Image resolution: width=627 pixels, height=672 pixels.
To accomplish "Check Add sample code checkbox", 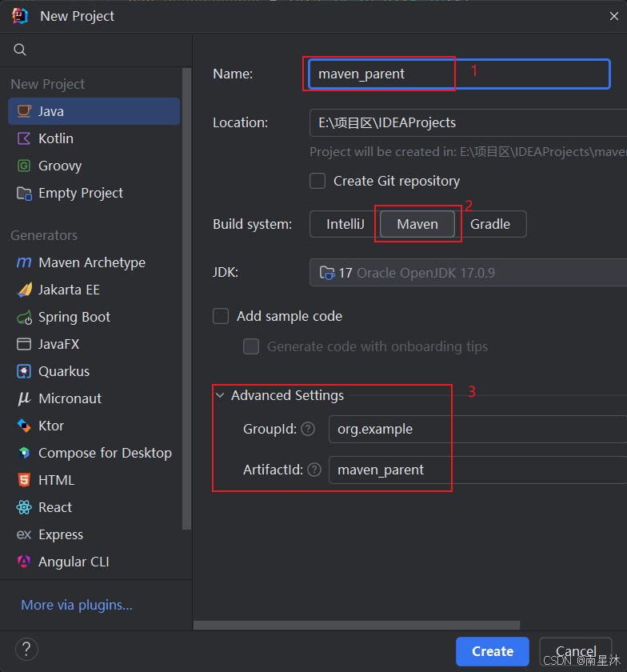I will pyautogui.click(x=221, y=316).
